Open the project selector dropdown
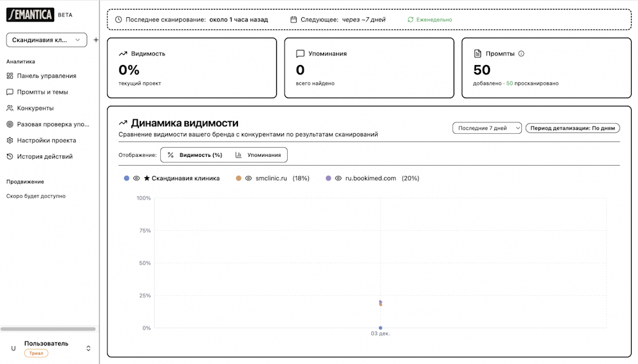This screenshot has width=638, height=364. [x=47, y=40]
